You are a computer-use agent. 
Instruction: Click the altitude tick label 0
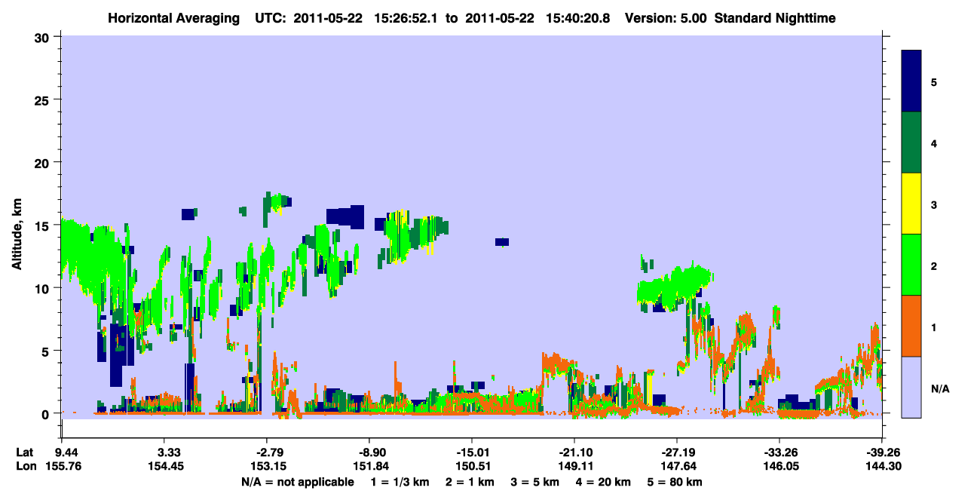click(x=47, y=413)
